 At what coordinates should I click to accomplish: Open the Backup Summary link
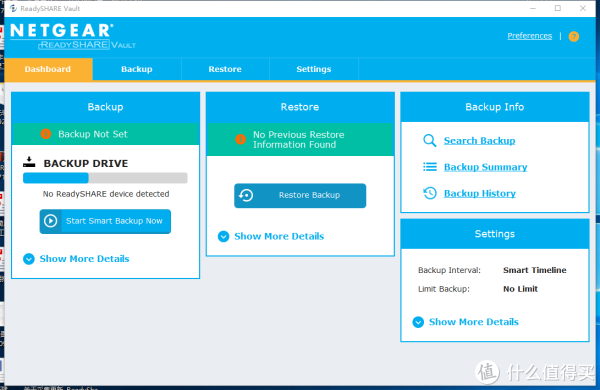click(486, 167)
